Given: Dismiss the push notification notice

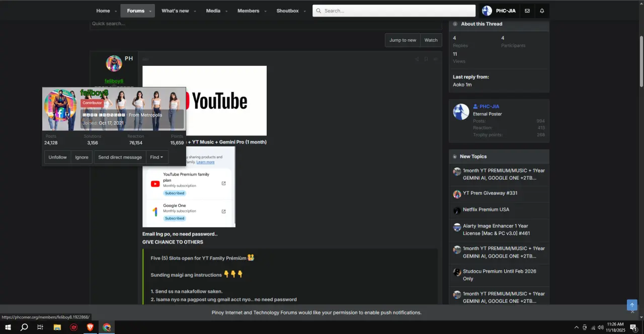Looking at the screenshot, I should coord(632,312).
